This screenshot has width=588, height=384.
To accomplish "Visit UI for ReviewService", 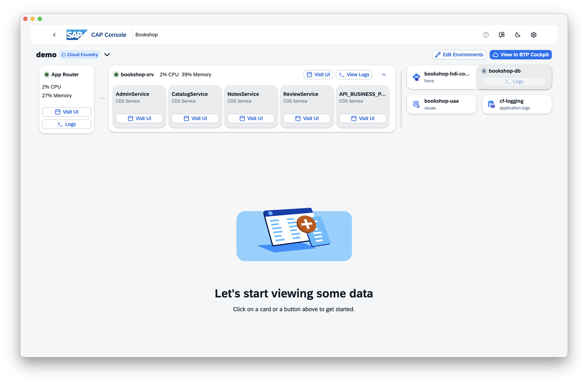I will [307, 118].
